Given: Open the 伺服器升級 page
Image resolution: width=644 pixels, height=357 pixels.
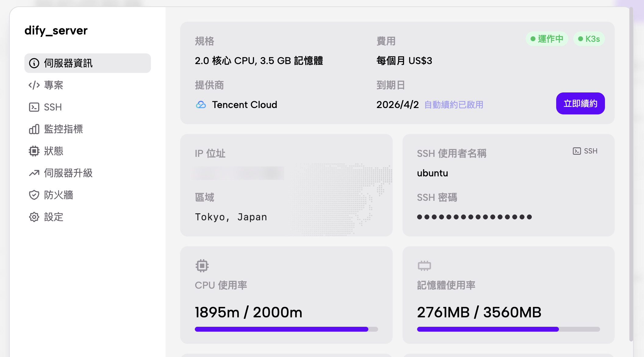Looking at the screenshot, I should coord(88,173).
